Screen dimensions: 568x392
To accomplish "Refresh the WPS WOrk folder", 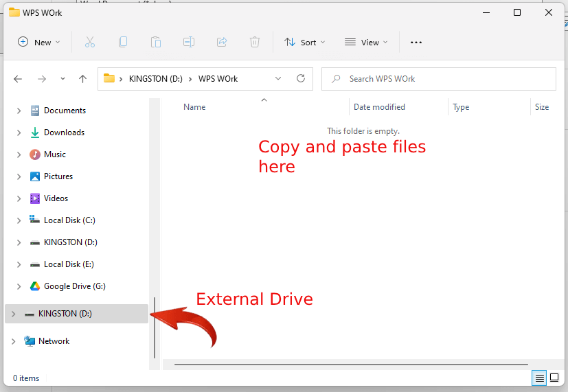I will tap(301, 78).
